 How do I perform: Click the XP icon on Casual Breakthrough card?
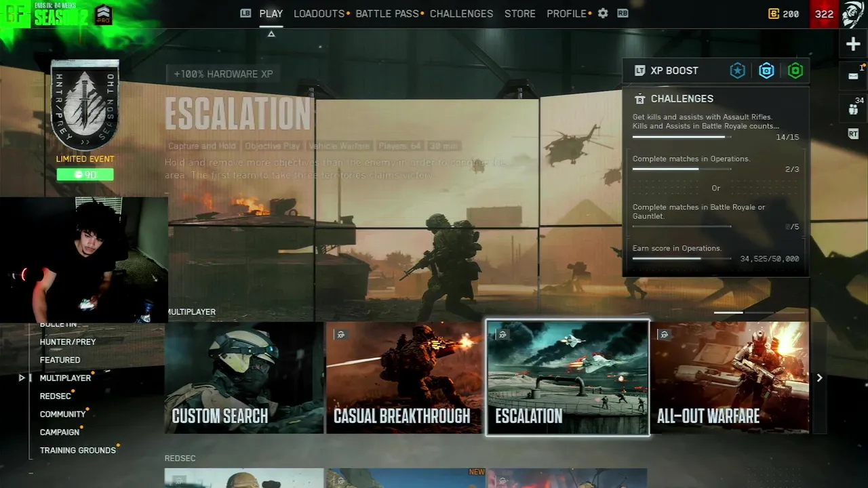tap(341, 335)
